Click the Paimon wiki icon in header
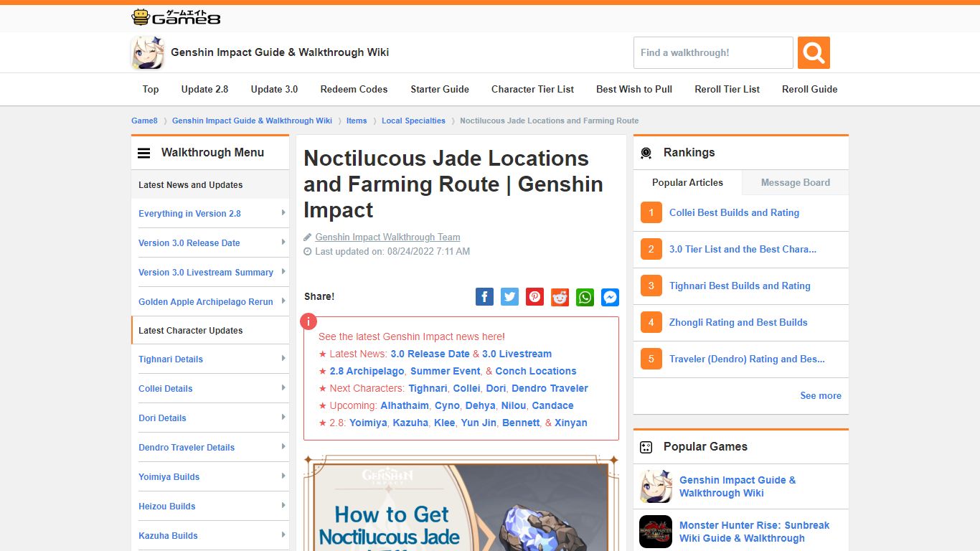Image resolution: width=980 pixels, height=551 pixels. tap(148, 52)
